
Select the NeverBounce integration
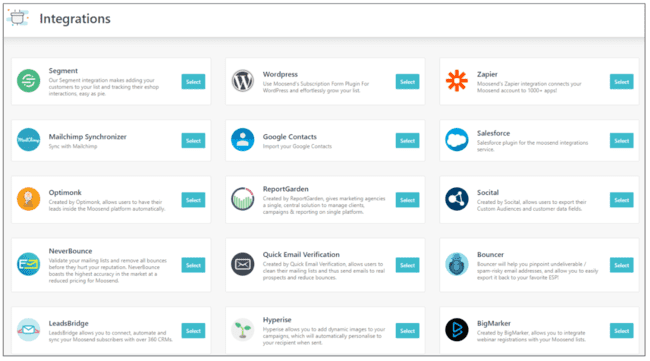click(x=193, y=265)
